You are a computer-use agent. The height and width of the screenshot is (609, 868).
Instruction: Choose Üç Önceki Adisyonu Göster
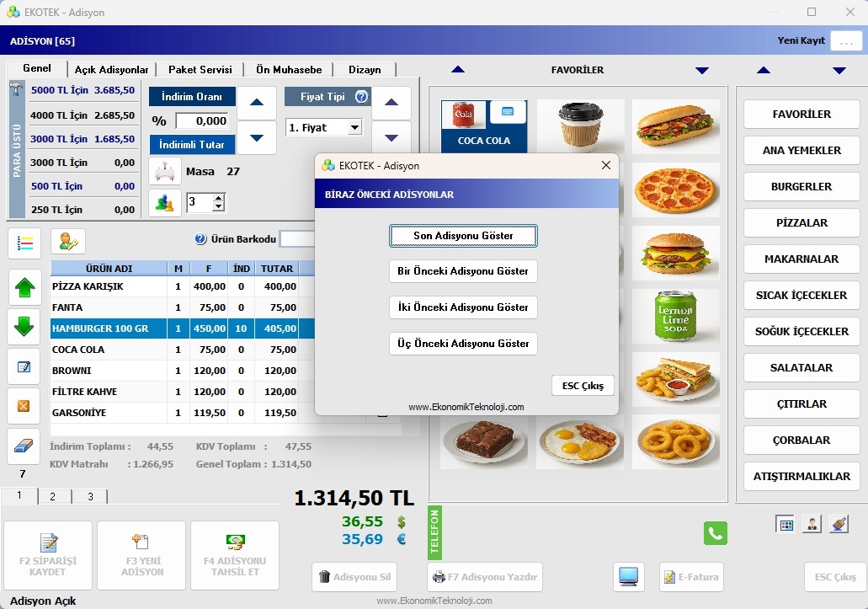click(x=463, y=344)
